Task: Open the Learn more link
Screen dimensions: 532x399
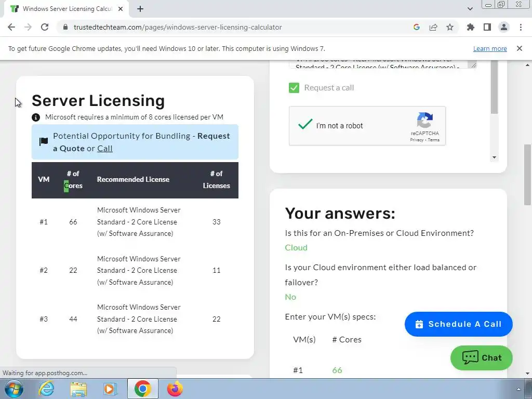Action: (x=490, y=48)
